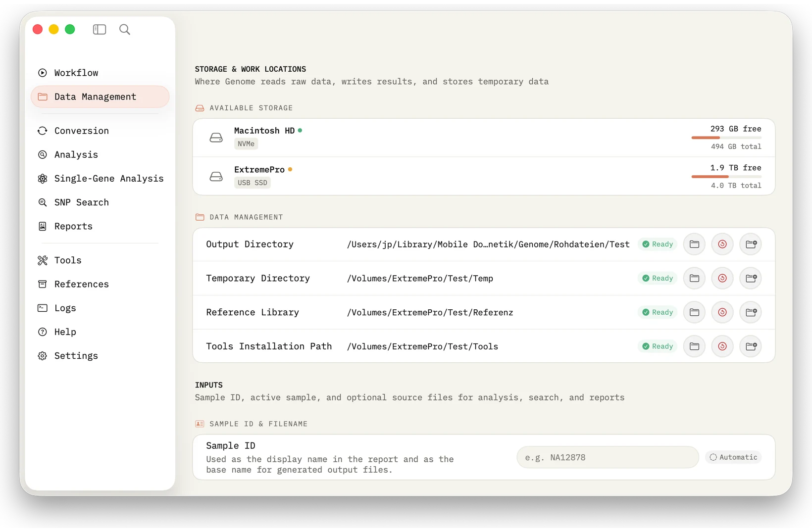The height and width of the screenshot is (532, 812).
Task: Switch to SNP Search
Action: tap(100, 202)
